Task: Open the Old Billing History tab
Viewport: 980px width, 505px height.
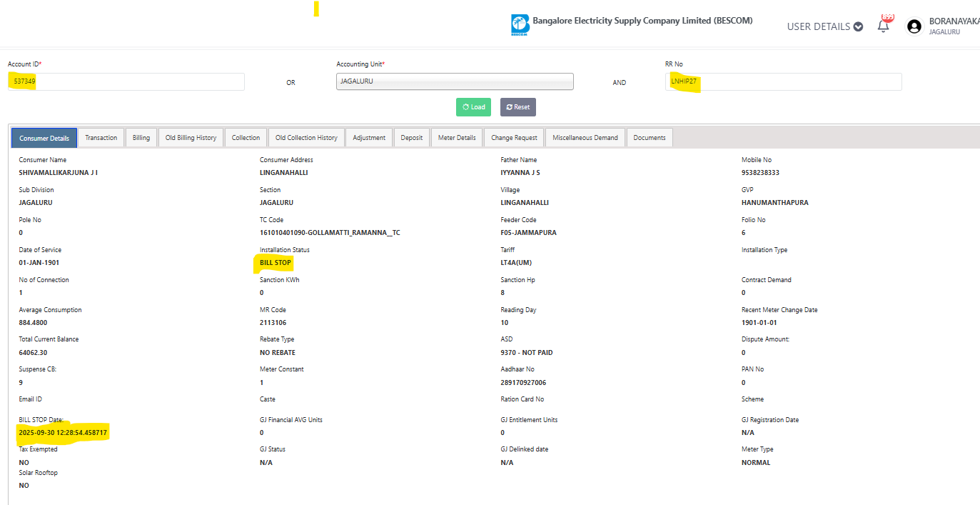Action: pos(191,138)
